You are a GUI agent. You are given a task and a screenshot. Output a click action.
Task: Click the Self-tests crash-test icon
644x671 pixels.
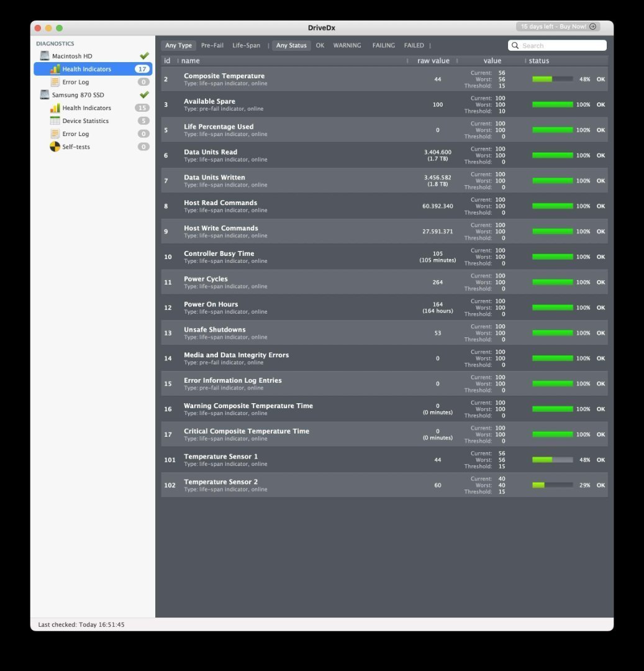pos(55,147)
